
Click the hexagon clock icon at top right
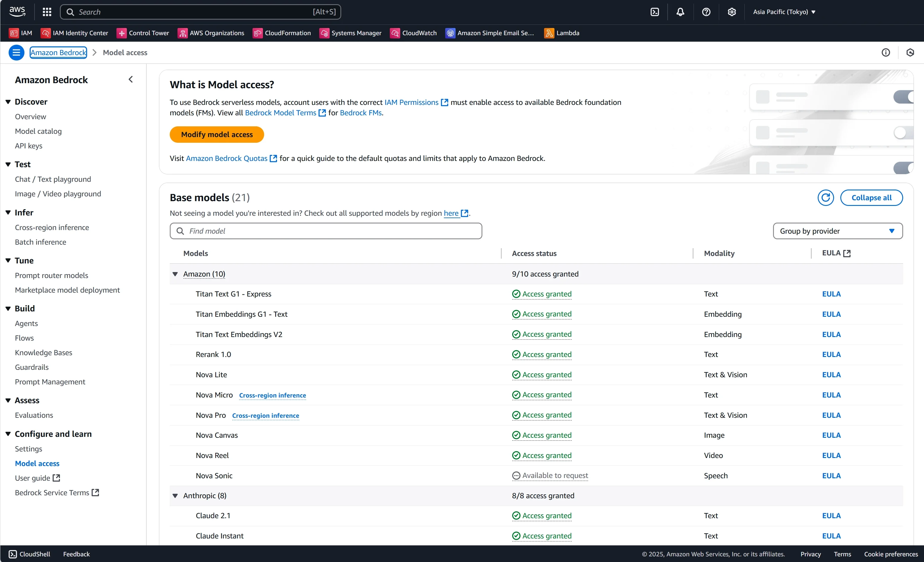[910, 52]
